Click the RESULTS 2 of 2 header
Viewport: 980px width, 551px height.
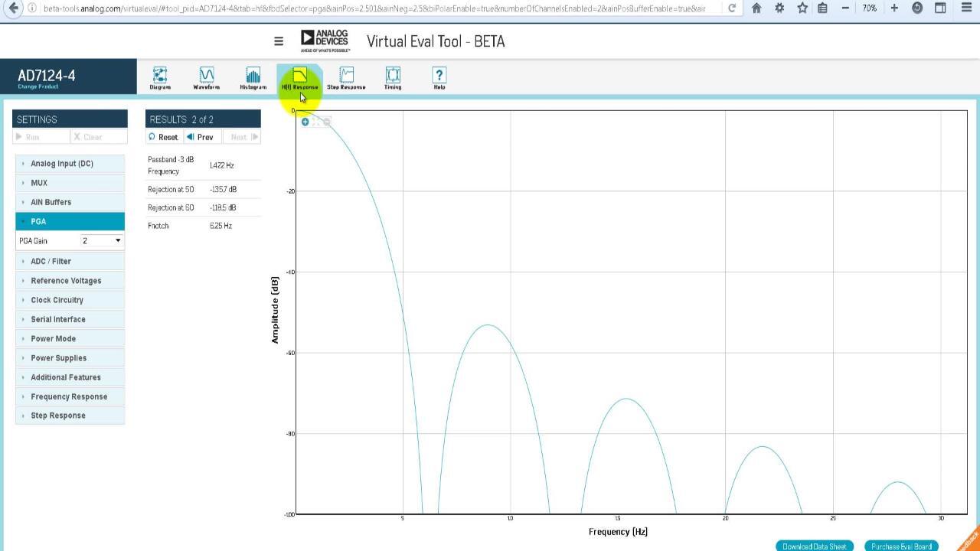click(x=203, y=119)
